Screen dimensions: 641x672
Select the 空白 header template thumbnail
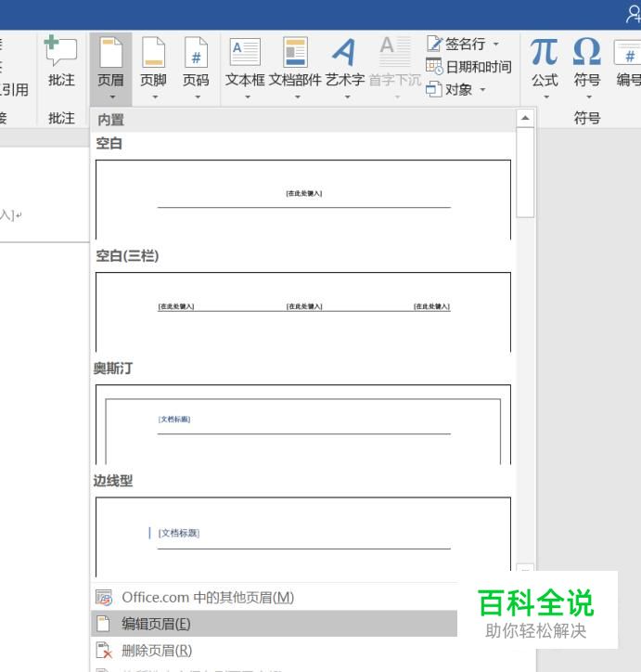click(303, 200)
